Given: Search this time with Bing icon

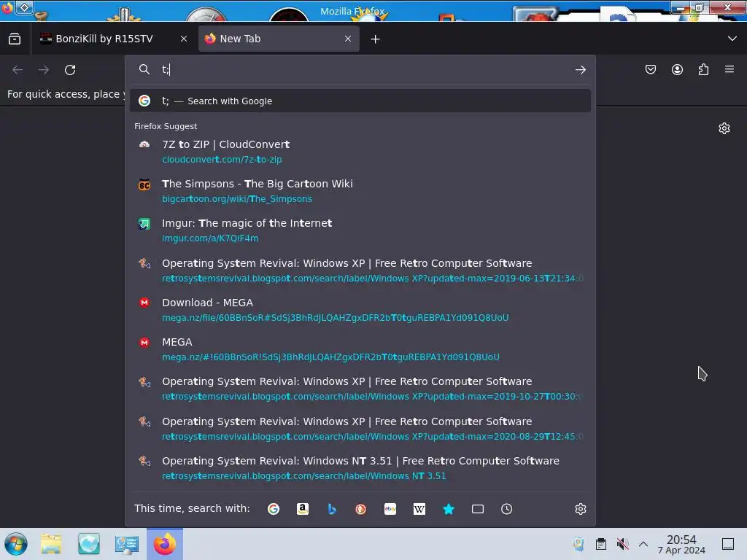Looking at the screenshot, I should (332, 509).
